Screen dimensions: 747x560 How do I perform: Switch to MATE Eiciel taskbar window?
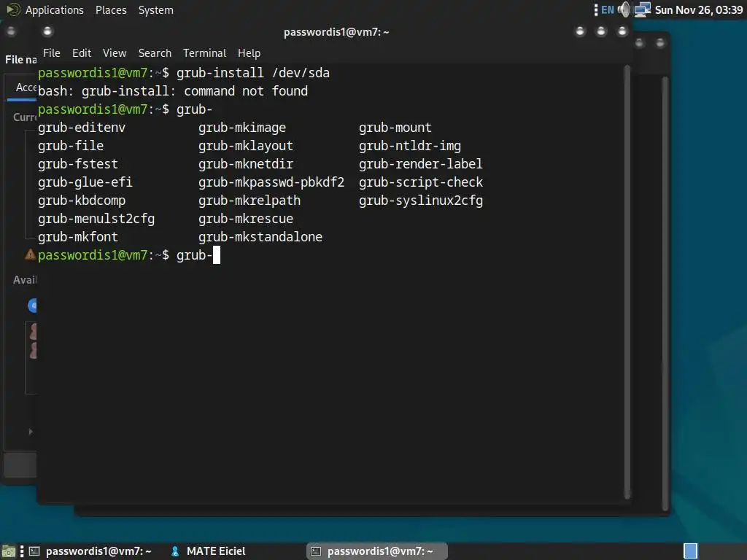208,551
